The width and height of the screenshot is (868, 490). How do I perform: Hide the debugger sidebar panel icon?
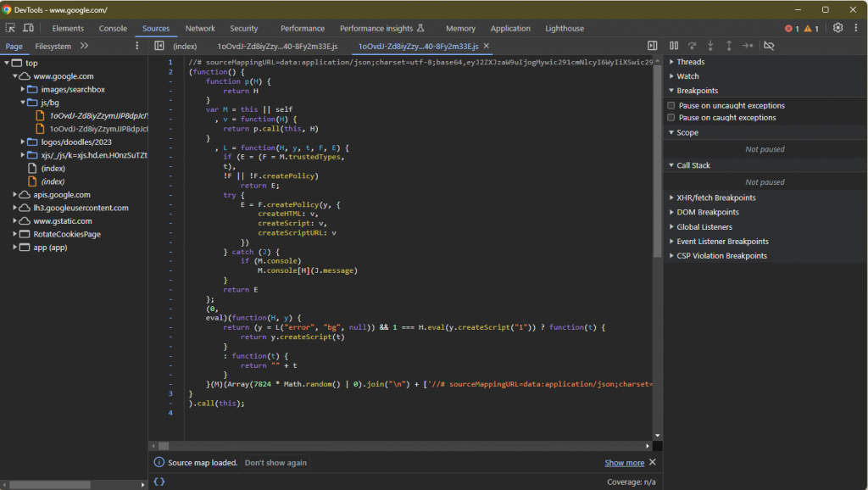[x=652, y=46]
